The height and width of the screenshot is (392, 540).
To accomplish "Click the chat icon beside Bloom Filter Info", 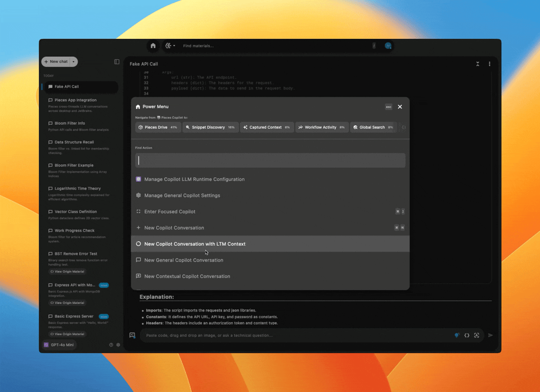I will [x=50, y=123].
